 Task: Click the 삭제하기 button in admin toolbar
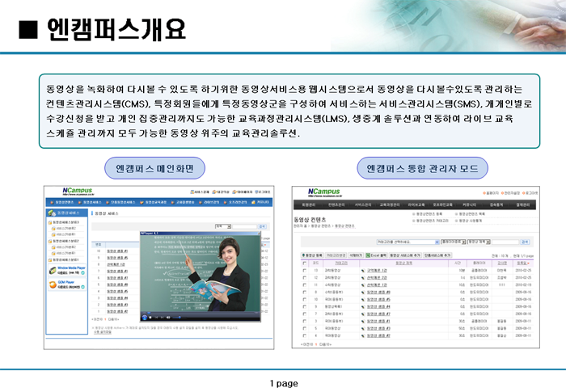click(355, 255)
